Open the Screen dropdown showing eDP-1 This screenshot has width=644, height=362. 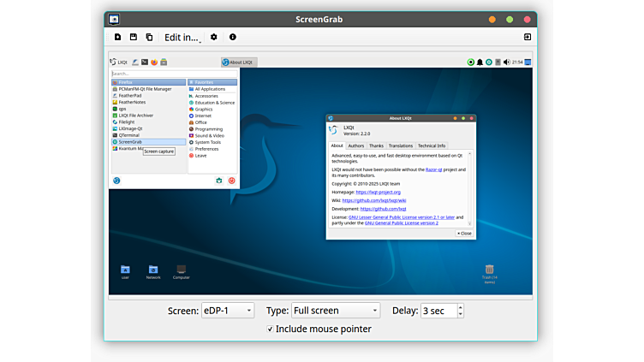pos(227,311)
